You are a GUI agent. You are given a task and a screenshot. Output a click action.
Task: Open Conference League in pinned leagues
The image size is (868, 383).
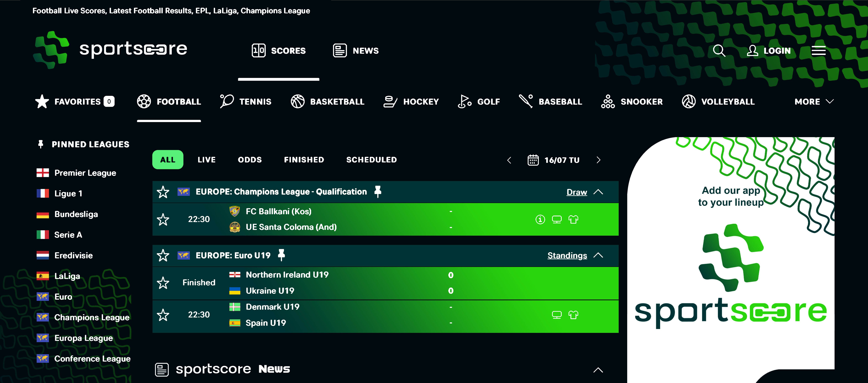pyautogui.click(x=83, y=359)
